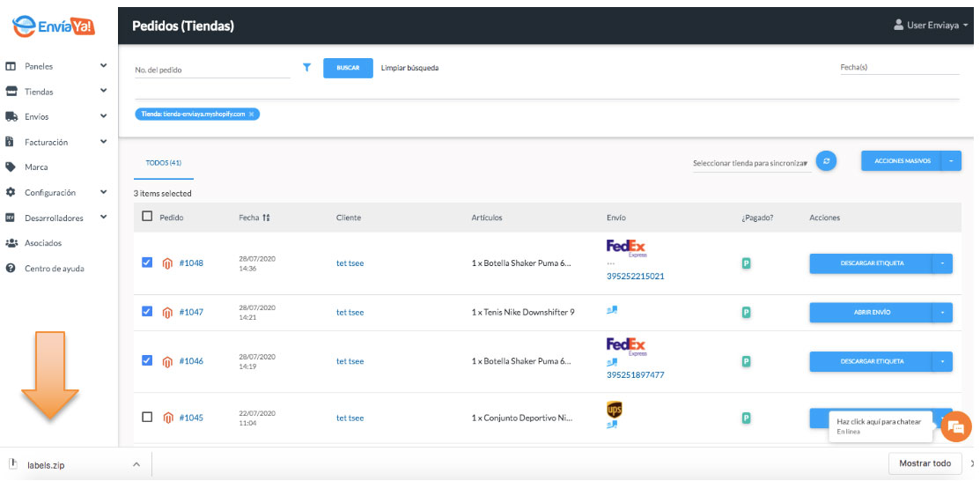
Task: Click the UPS logo on order #1045
Action: tap(615, 410)
